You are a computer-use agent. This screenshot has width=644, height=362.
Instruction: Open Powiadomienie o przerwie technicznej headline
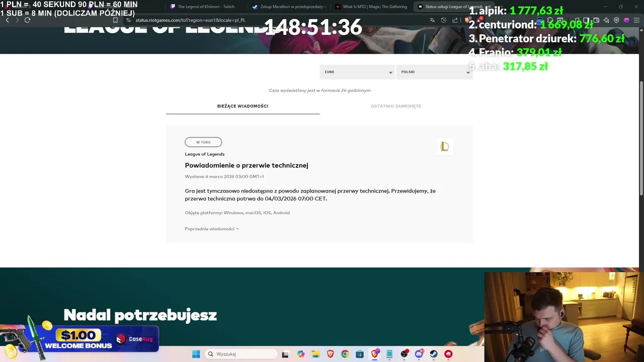247,165
